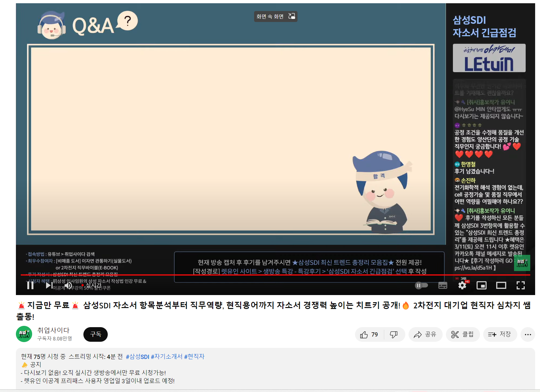This screenshot has height=392, width=540.
Task: Open the #삼성SDI hashtag
Action: [138, 357]
